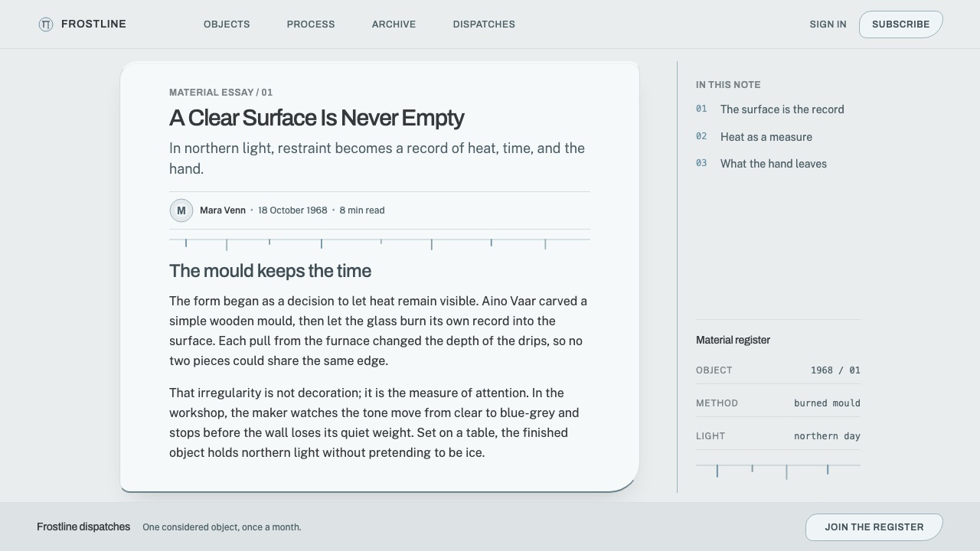980x551 pixels.
Task: Click the essay title 'A Clear Surface Is Never Empty'
Action: pos(317,118)
